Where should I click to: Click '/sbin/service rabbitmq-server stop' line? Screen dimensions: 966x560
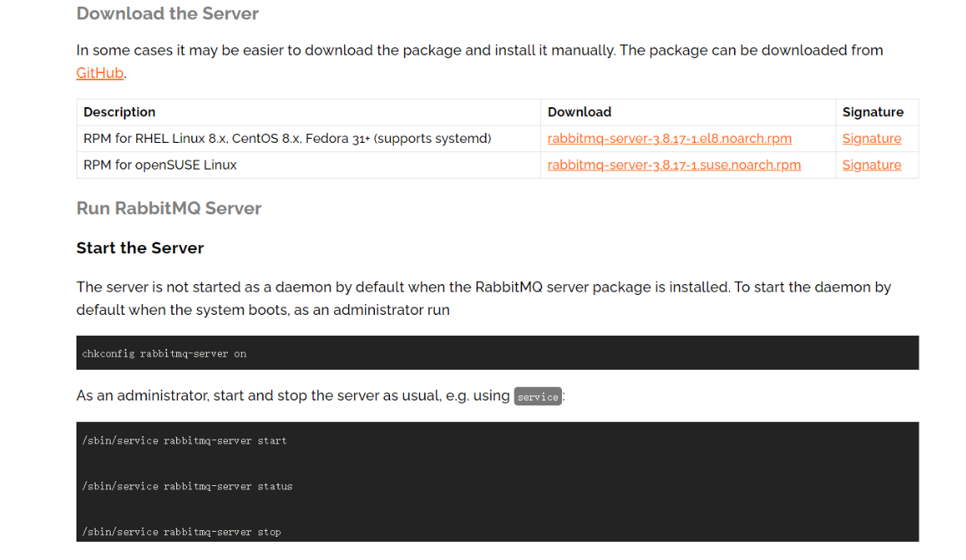(181, 532)
